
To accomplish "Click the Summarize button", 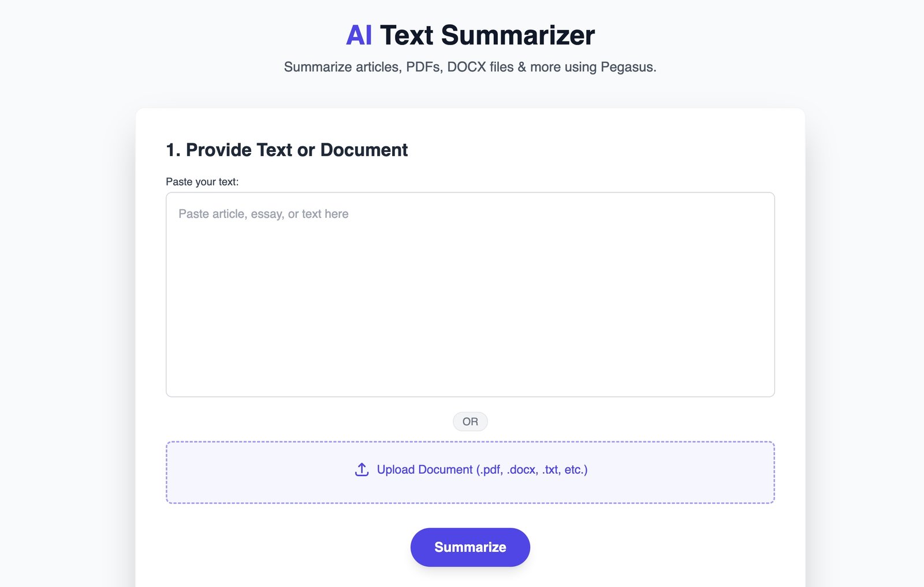I will pyautogui.click(x=470, y=547).
